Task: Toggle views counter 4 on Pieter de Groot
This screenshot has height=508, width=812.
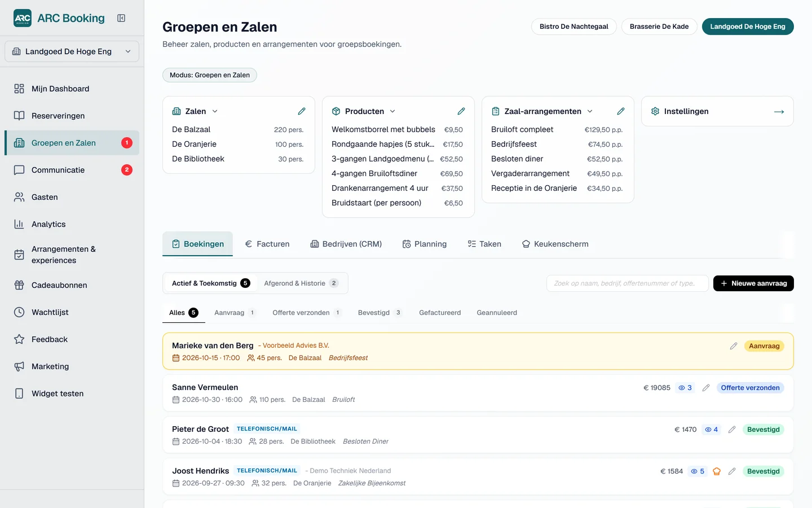Action: coord(712,430)
